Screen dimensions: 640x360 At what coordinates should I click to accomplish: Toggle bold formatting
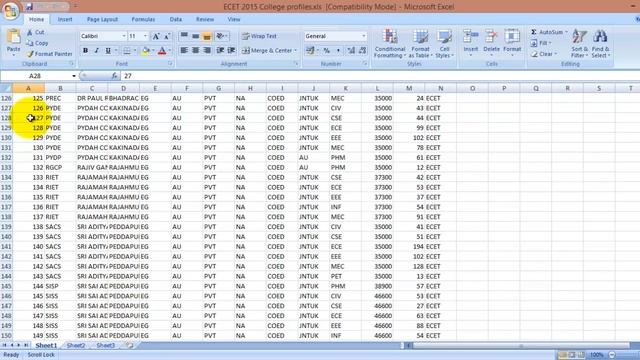click(85, 51)
